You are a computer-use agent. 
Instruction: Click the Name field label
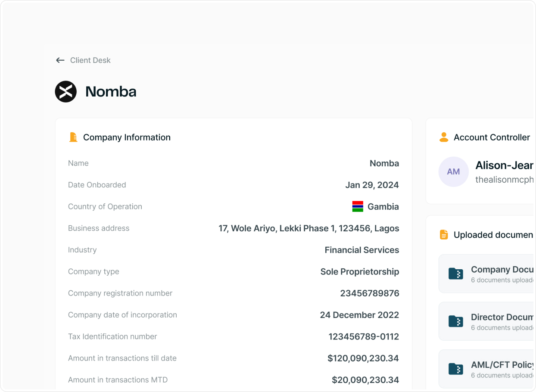click(78, 163)
